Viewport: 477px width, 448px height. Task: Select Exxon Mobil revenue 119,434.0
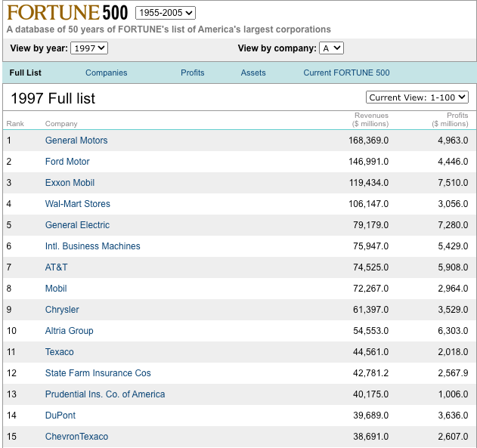pos(369,183)
